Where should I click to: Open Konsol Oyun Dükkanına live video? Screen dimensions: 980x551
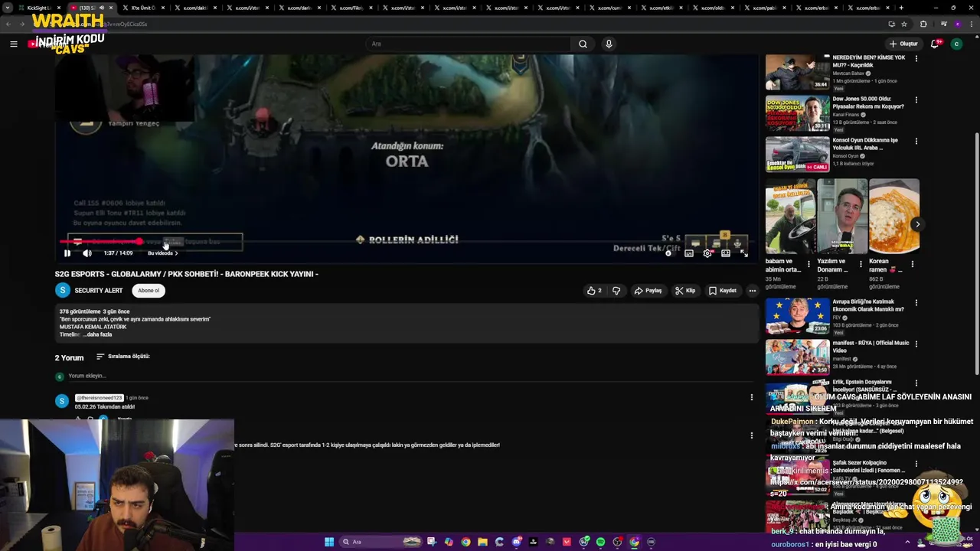coord(797,155)
